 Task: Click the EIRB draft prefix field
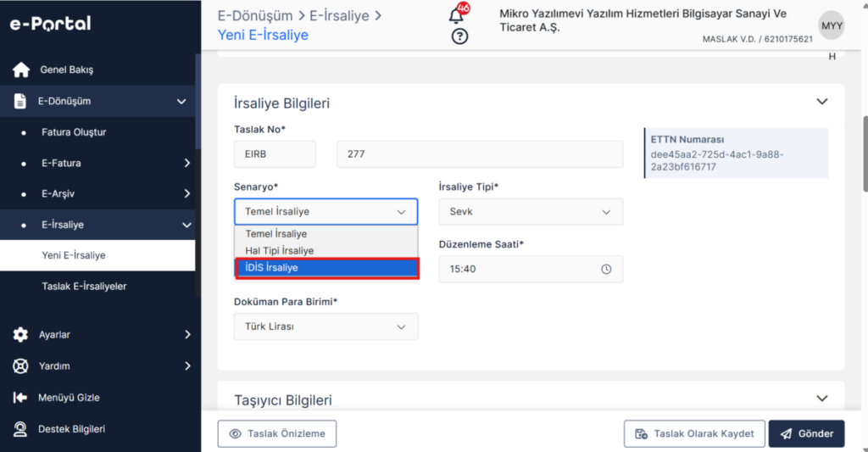275,154
